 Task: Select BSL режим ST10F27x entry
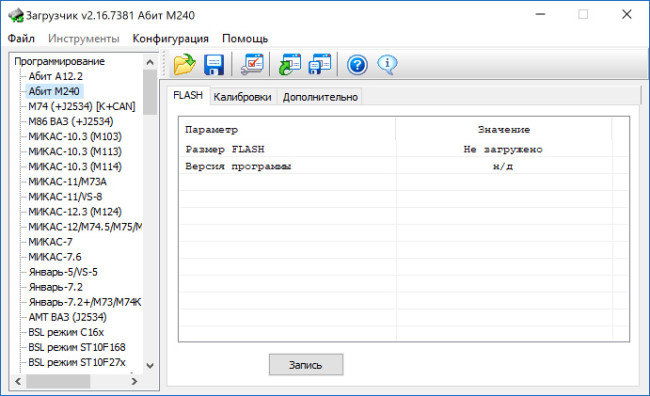pyautogui.click(x=77, y=362)
